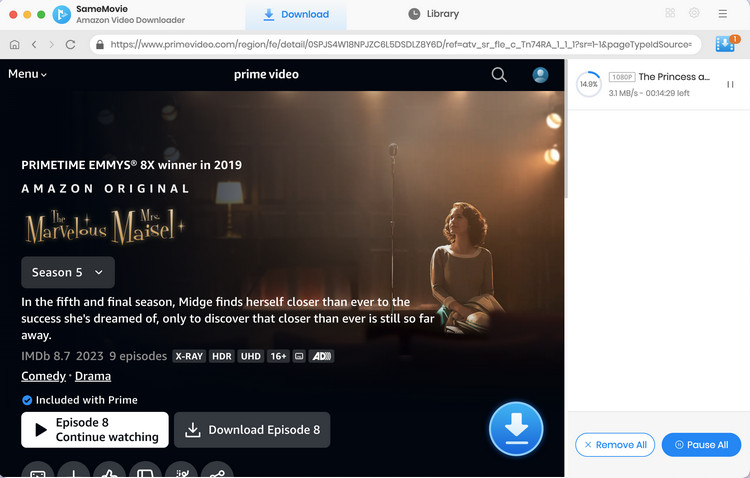
Task: Click the 3.1 MB/s - 00:14:29 left status
Action: (649, 93)
